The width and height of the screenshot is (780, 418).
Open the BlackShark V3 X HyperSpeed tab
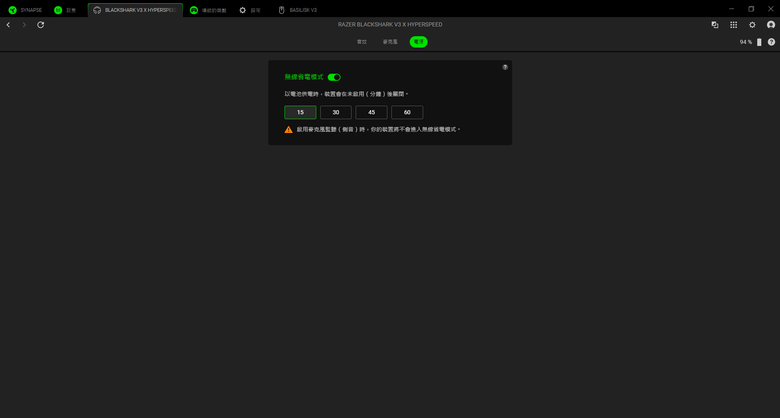[x=135, y=10]
